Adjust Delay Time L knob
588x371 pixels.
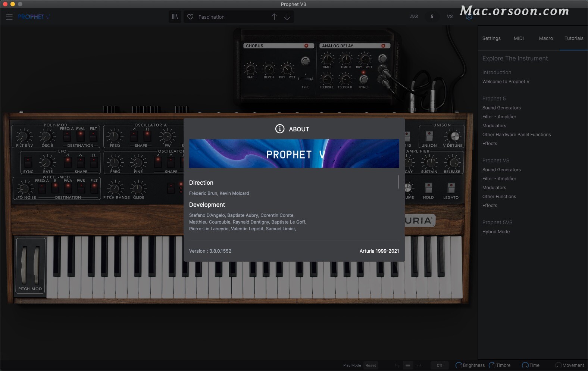point(327,59)
